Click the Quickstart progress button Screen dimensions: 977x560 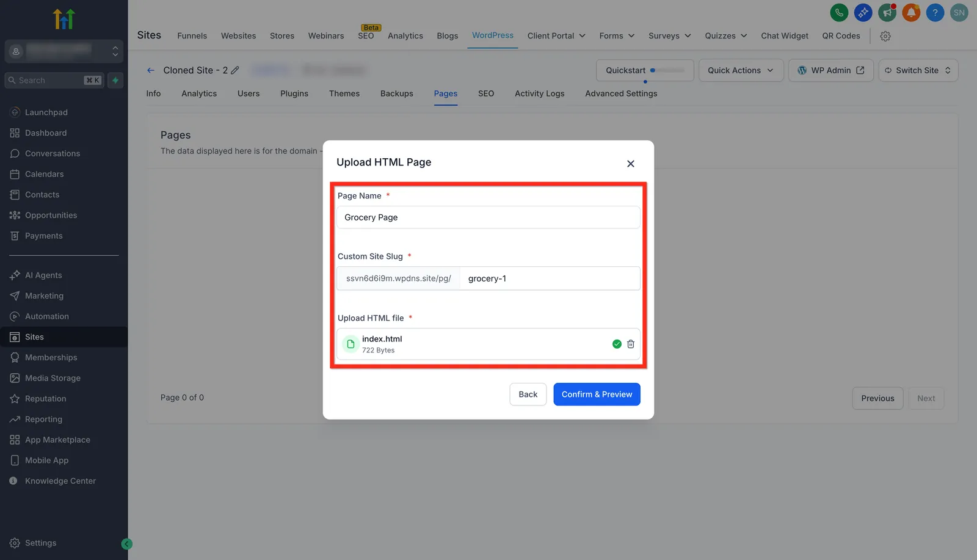(645, 70)
